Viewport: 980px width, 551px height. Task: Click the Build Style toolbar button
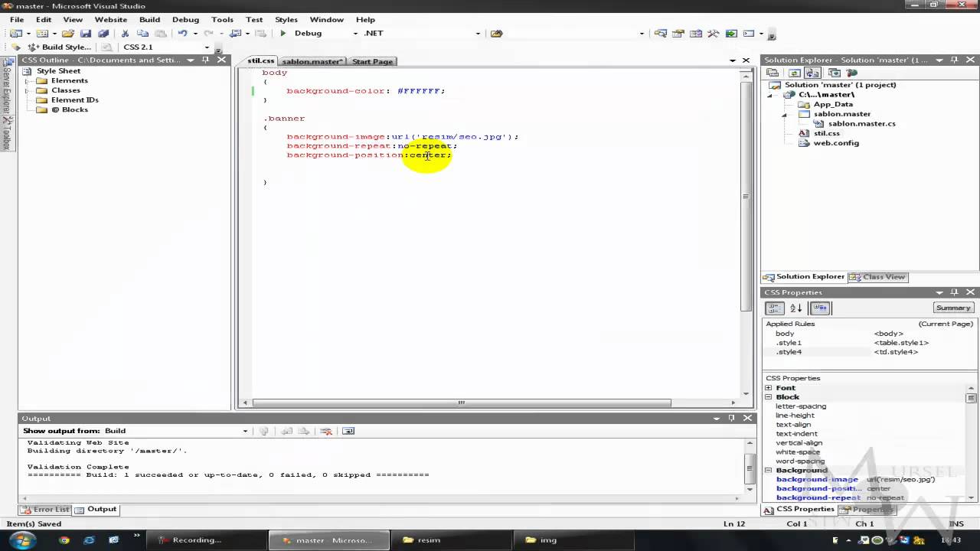coord(60,47)
